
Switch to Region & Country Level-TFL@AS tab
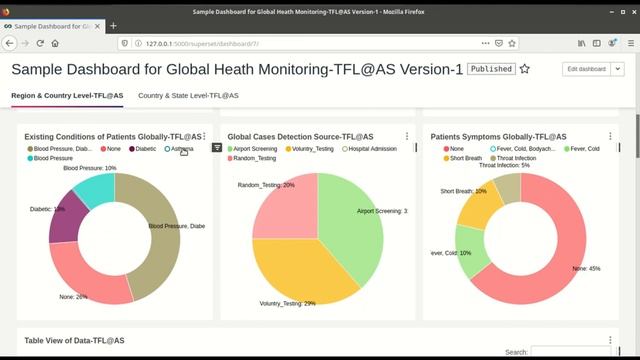tap(67, 96)
